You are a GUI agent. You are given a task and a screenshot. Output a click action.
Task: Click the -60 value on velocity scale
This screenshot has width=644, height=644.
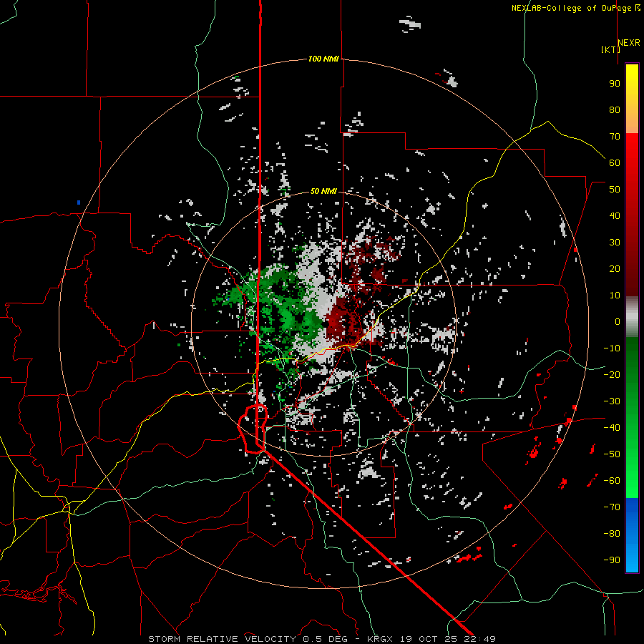[x=612, y=481]
